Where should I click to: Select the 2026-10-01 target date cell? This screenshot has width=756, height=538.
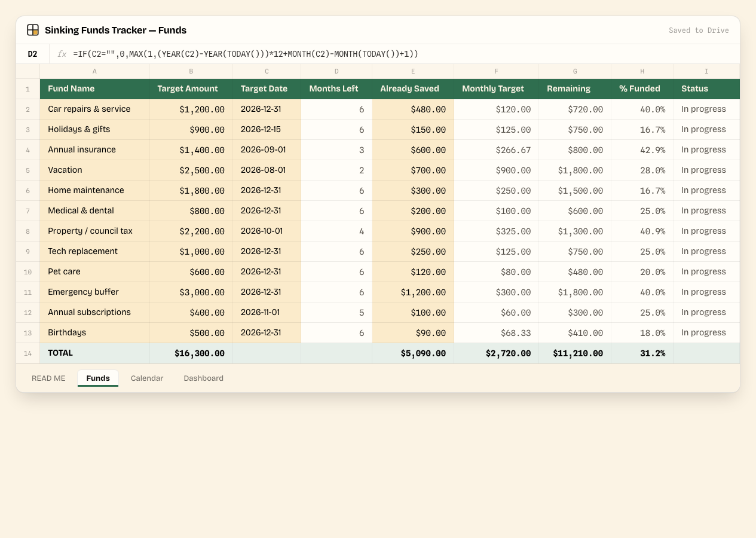[x=267, y=231]
